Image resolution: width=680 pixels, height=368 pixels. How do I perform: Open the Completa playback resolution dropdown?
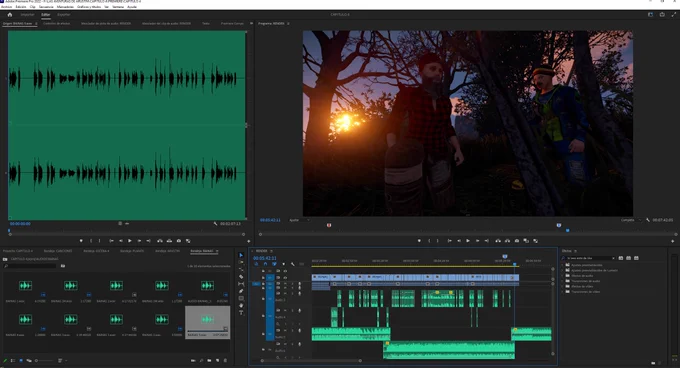coord(631,220)
